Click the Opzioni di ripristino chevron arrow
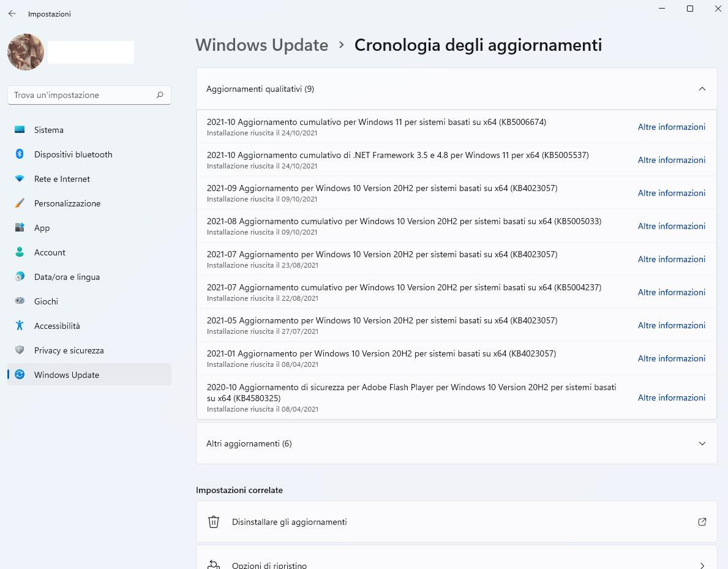 click(702, 565)
